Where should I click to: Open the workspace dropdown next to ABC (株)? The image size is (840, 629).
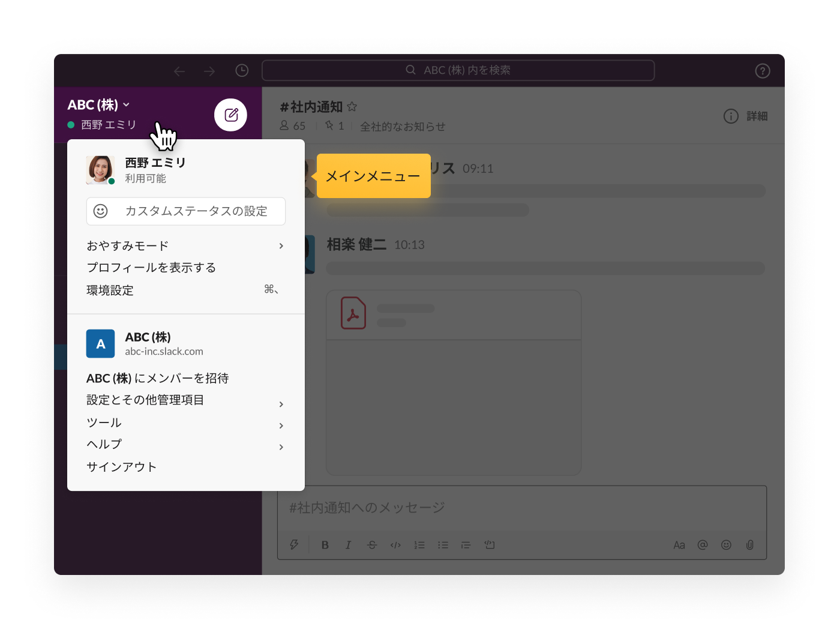click(x=126, y=104)
